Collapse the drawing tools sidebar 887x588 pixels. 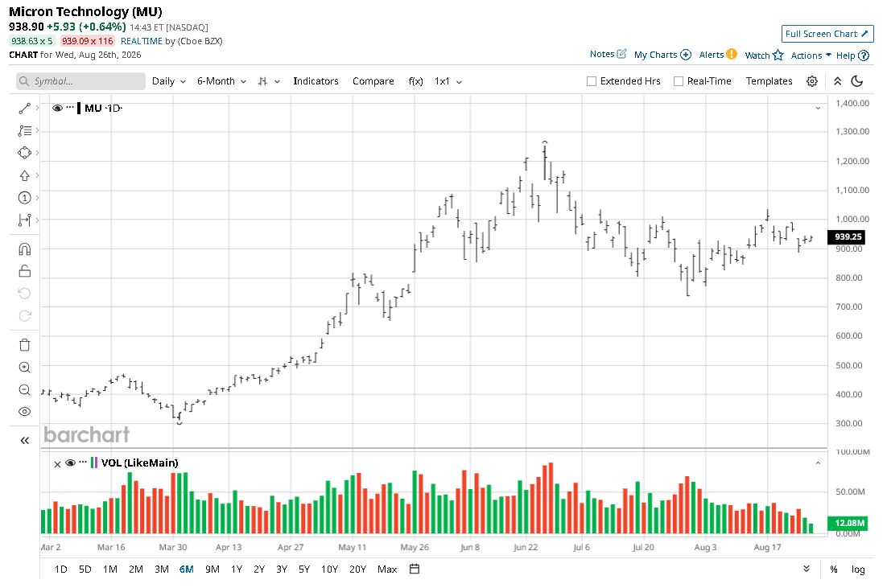(24, 441)
